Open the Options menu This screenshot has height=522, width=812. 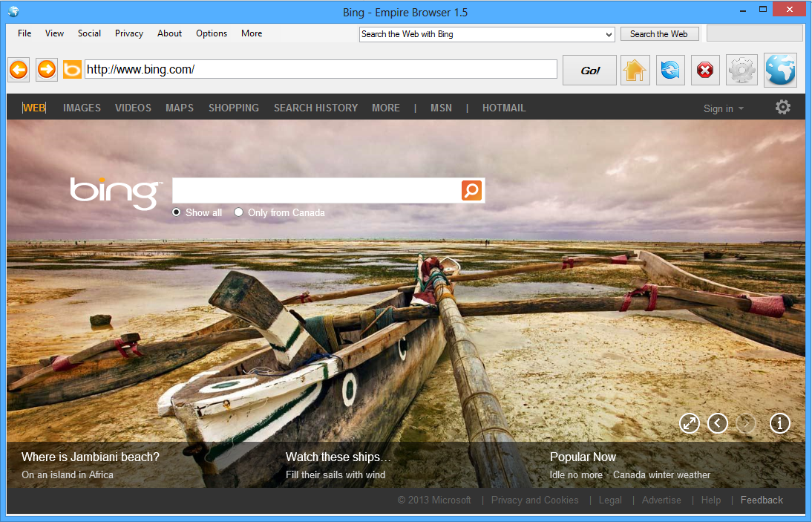212,33
